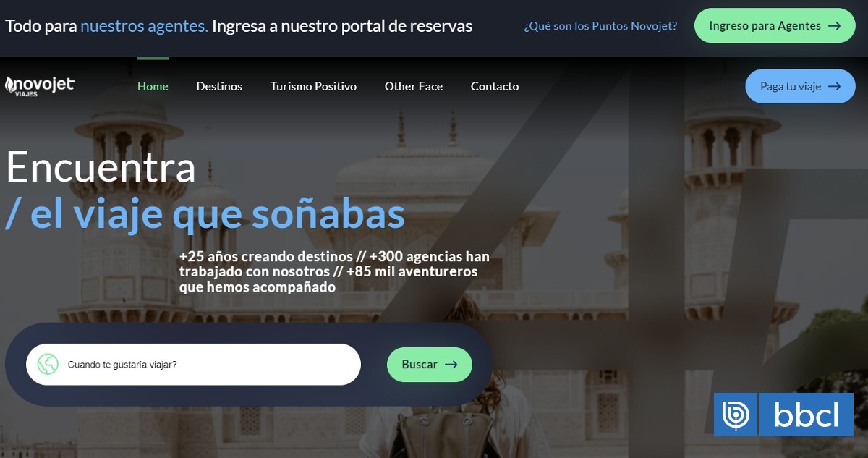Click the arrow on Ingreso para Agentes
Image resolution: width=868 pixels, height=458 pixels.
[x=834, y=26]
